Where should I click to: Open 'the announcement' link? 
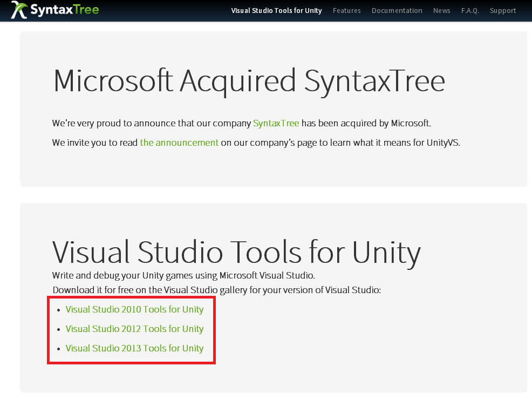[179, 143]
